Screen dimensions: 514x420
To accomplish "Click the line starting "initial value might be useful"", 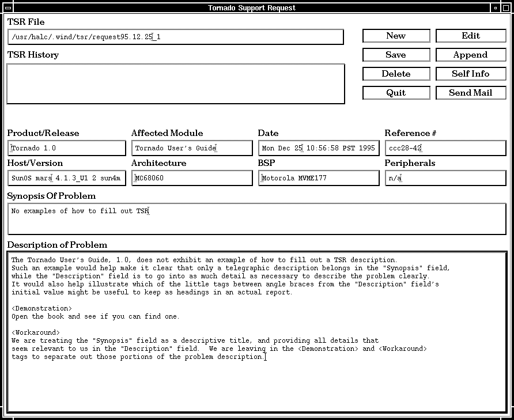I will coord(152,292).
